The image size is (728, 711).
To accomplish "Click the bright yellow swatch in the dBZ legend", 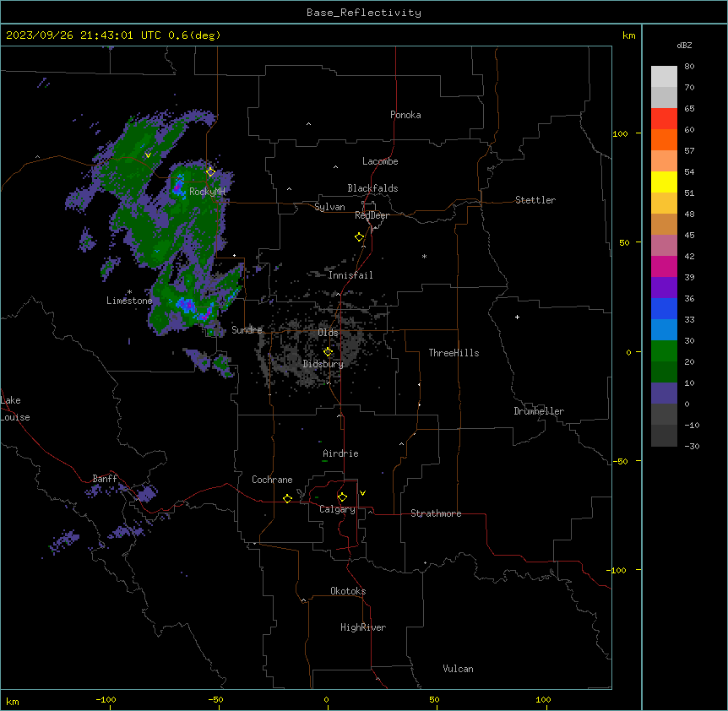I will pyautogui.click(x=664, y=182).
